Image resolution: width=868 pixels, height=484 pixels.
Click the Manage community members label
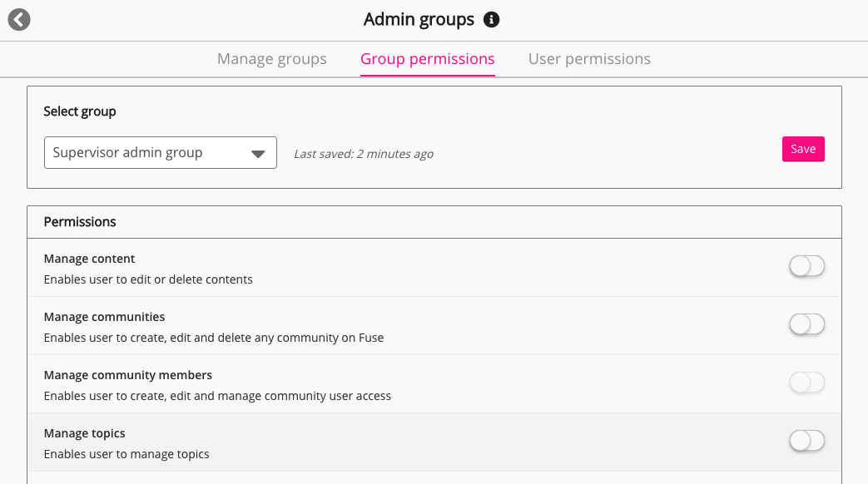pos(127,375)
